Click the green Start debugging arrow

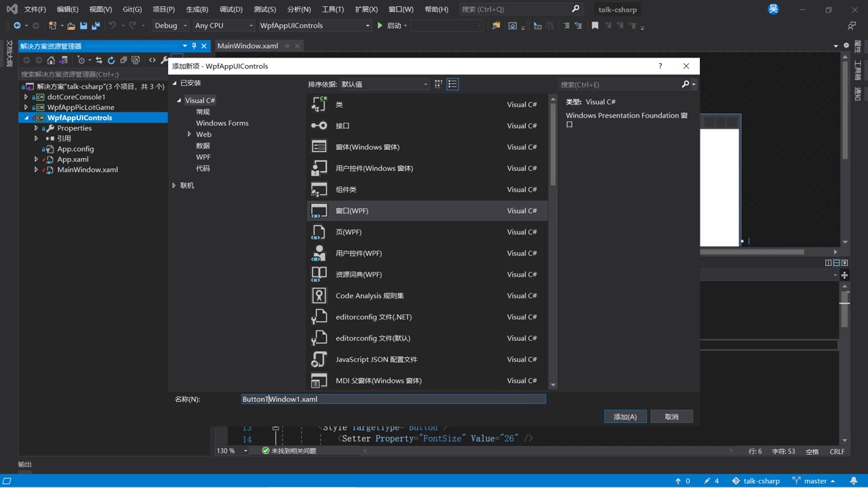pyautogui.click(x=380, y=26)
